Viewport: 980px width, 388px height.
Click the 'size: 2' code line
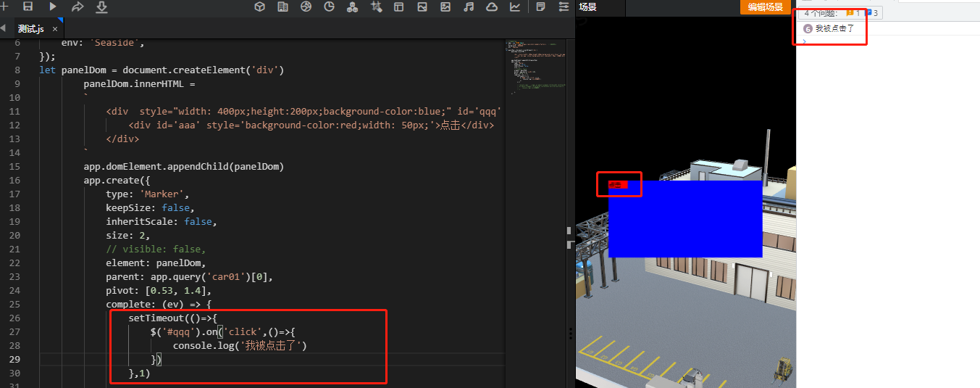pos(127,236)
